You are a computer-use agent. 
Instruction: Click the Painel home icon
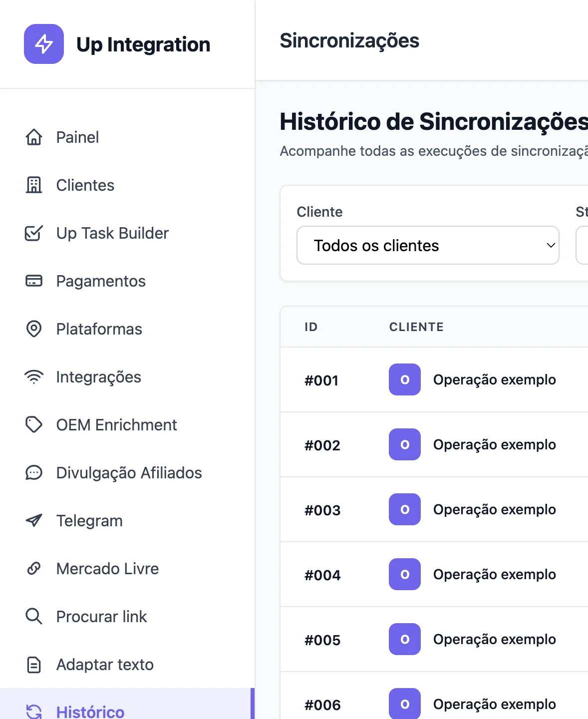[x=34, y=137]
